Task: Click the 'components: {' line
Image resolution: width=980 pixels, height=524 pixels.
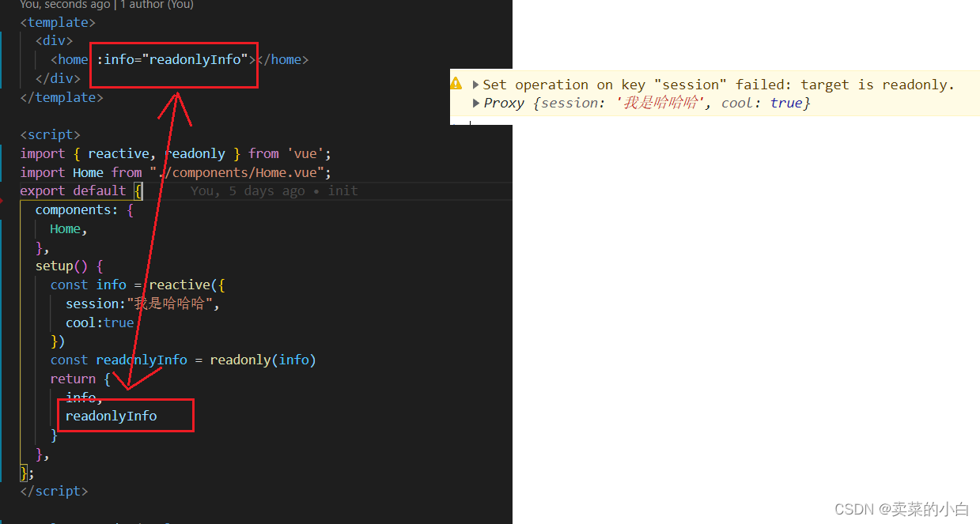Action: (x=85, y=209)
